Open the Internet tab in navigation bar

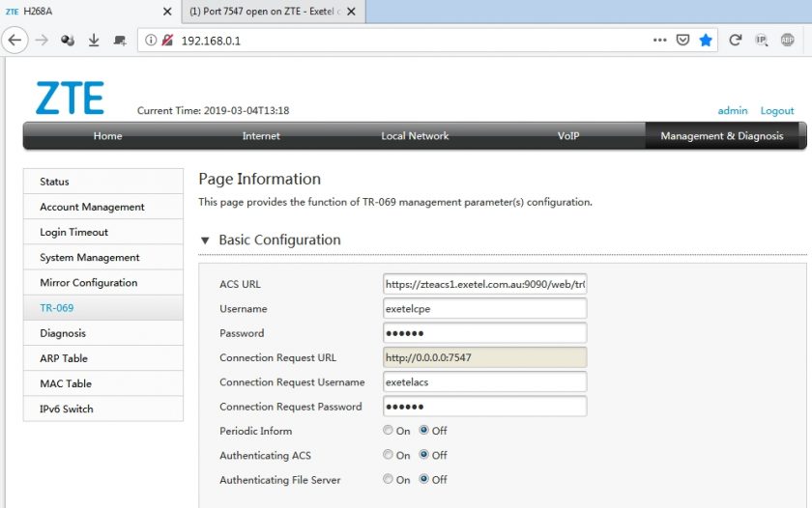click(261, 136)
